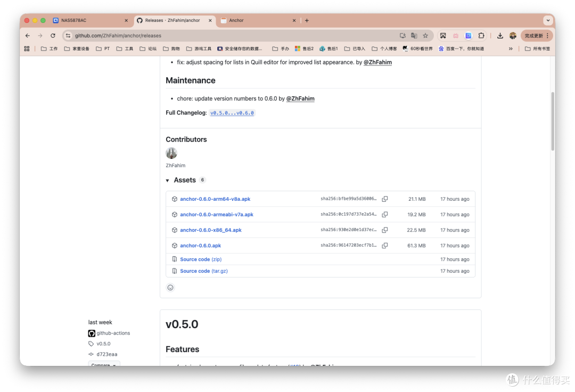The height and width of the screenshot is (392, 575).
Task: Click the ZhFahim contributor avatar
Action: [x=171, y=153]
